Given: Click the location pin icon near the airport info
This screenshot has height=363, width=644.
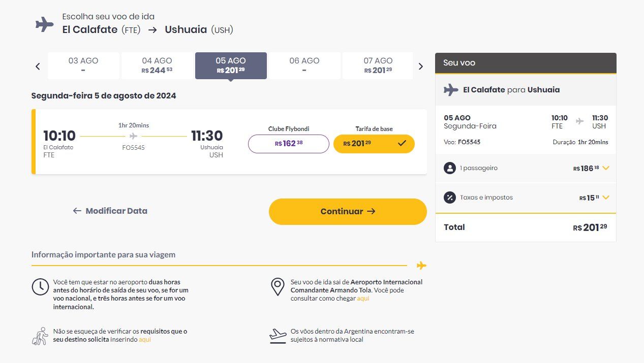Looking at the screenshot, I should (277, 287).
